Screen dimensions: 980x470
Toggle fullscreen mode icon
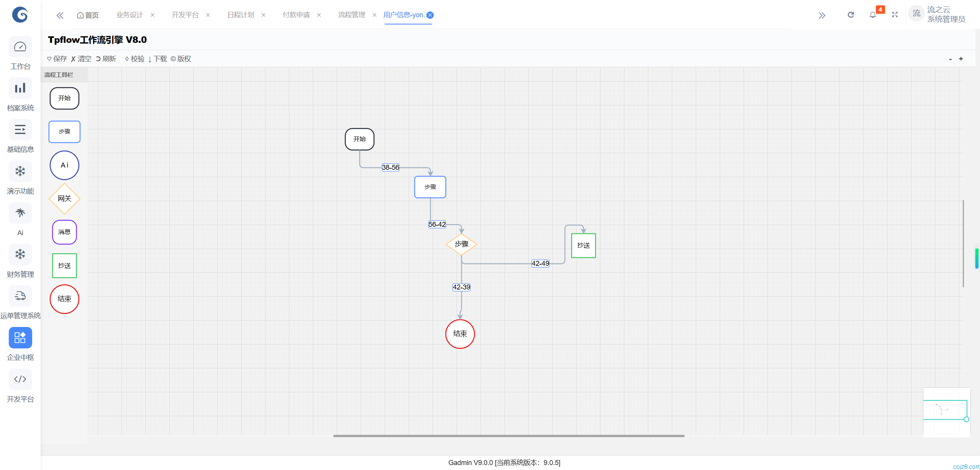pyautogui.click(x=895, y=15)
